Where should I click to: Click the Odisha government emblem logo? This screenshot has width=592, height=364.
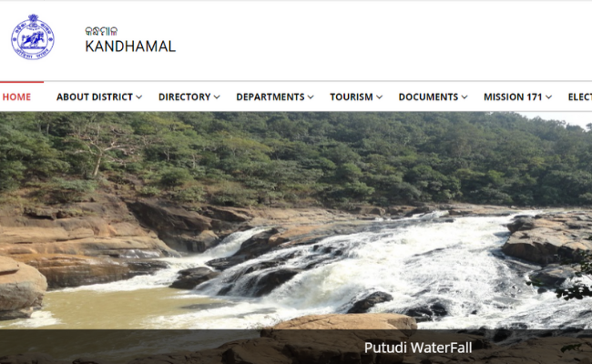click(x=33, y=37)
